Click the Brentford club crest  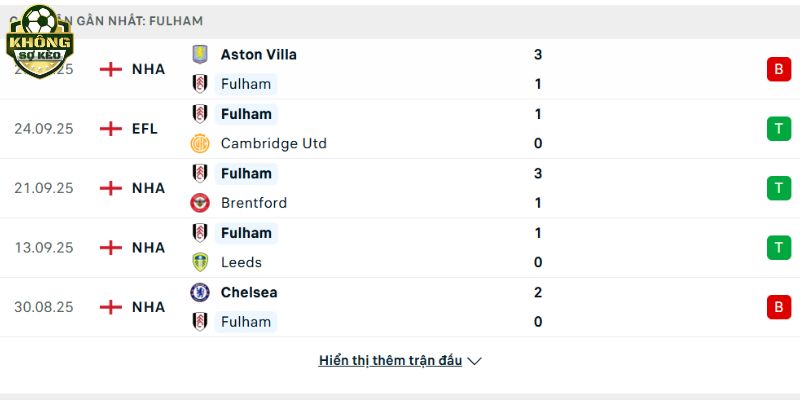[x=200, y=203]
